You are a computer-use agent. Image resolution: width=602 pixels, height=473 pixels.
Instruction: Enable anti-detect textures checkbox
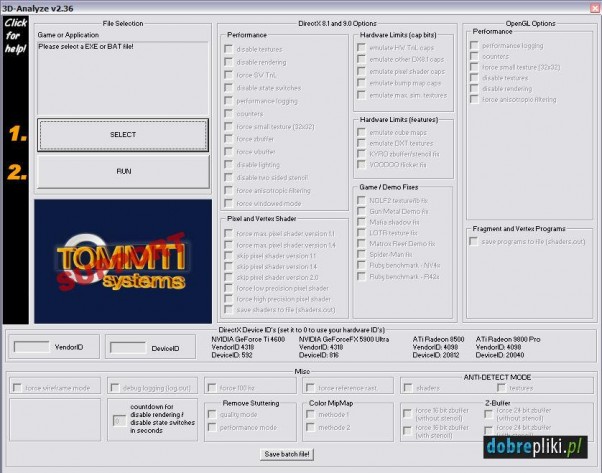point(501,388)
